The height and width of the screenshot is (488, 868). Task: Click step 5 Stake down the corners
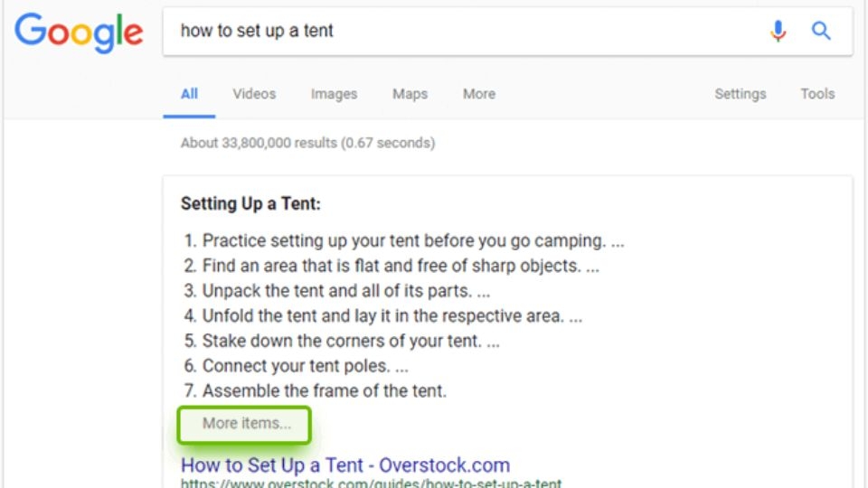tap(342, 341)
